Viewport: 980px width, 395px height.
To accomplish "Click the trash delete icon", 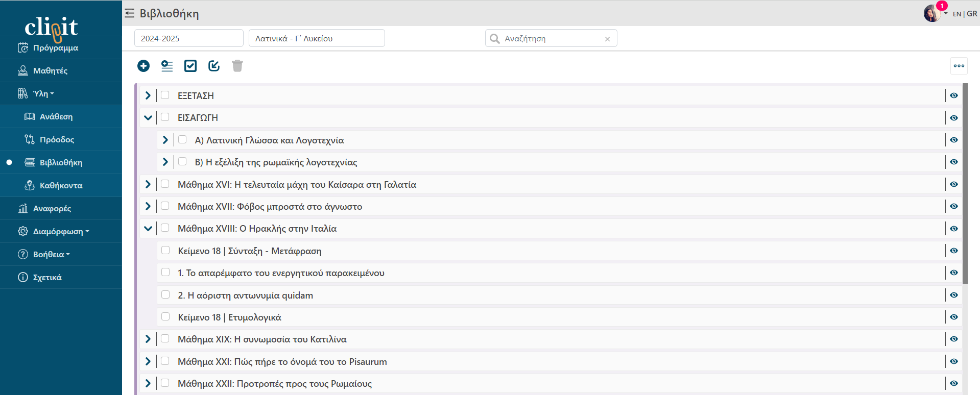I will click(237, 66).
